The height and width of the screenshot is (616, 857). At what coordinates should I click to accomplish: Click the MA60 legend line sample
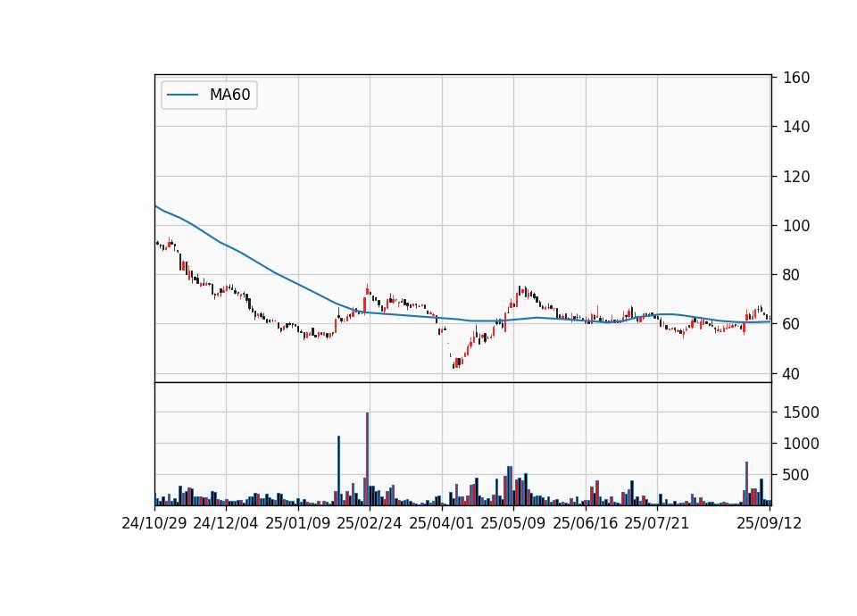click(x=182, y=95)
